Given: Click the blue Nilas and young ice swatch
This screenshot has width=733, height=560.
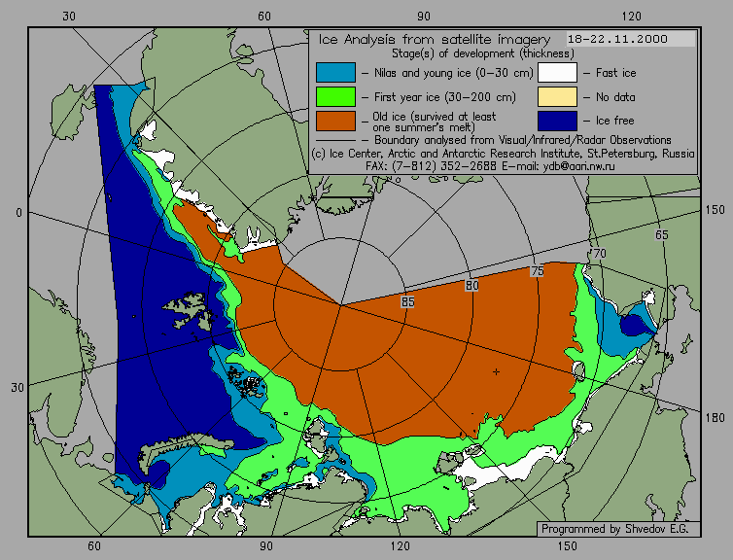Looking at the screenshot, I should point(335,73).
